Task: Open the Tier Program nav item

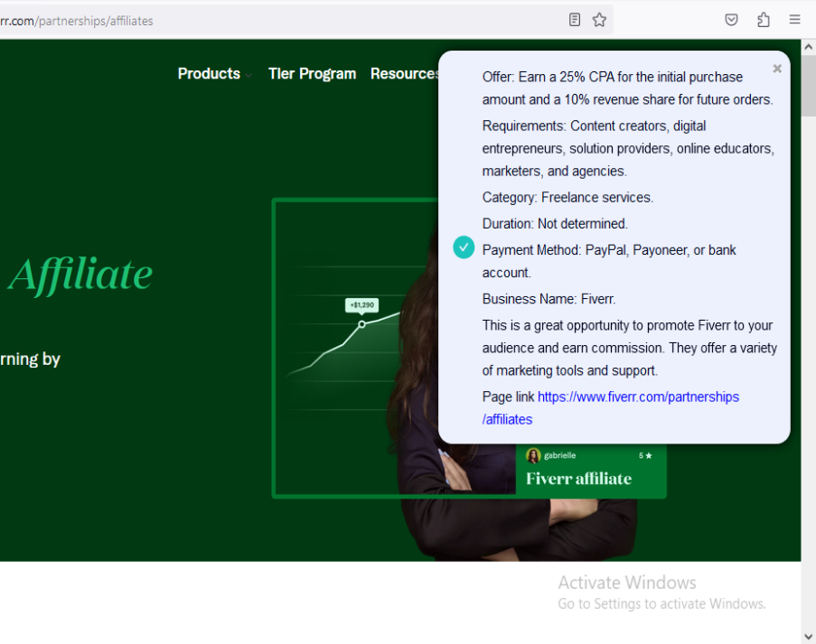Action: [x=313, y=74]
